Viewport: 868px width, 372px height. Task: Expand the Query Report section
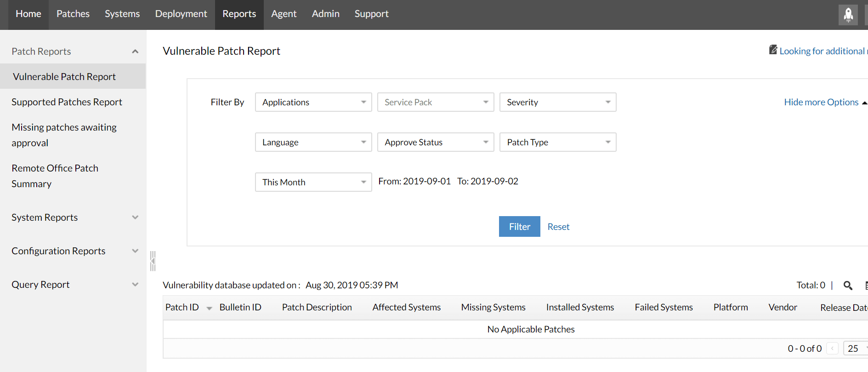(x=135, y=285)
